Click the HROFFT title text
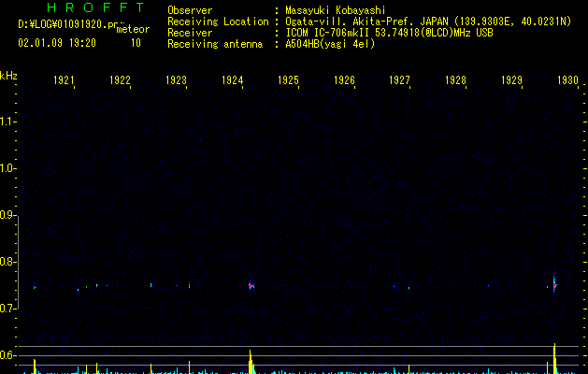 coord(95,7)
